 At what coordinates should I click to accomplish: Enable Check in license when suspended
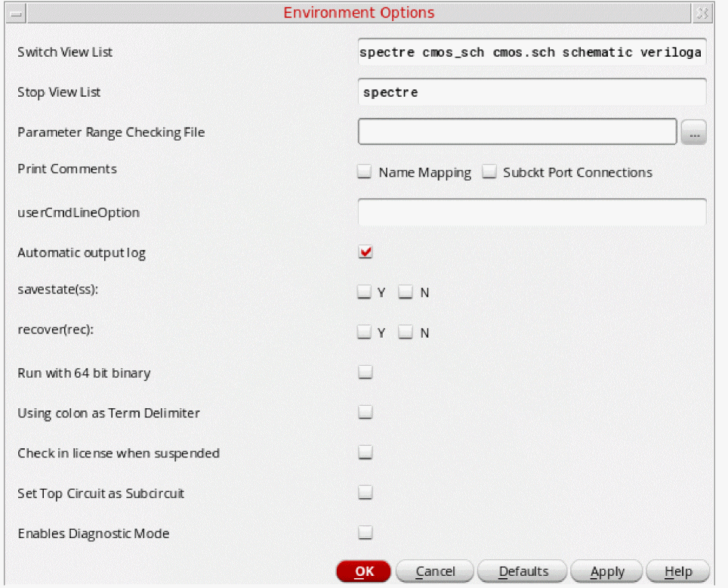coord(366,452)
